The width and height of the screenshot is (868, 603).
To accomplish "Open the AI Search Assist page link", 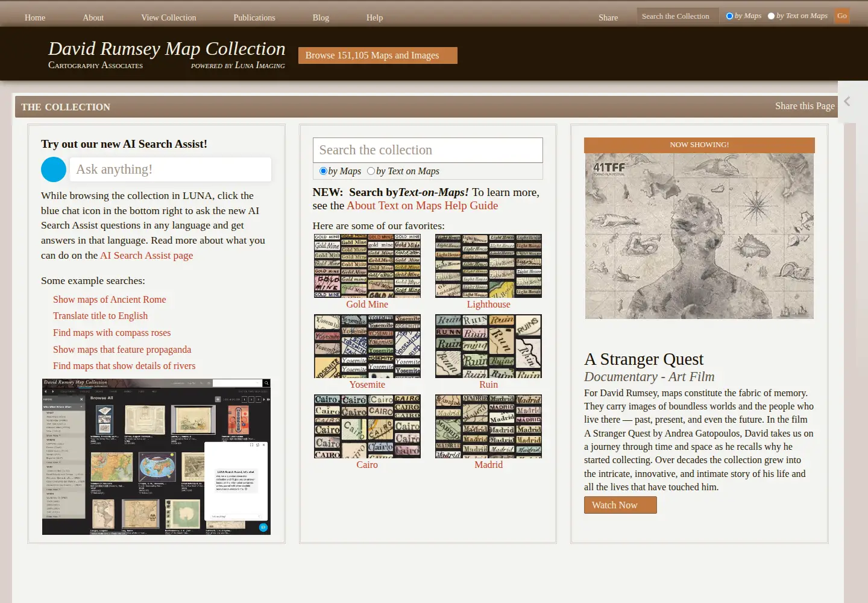I will click(146, 255).
